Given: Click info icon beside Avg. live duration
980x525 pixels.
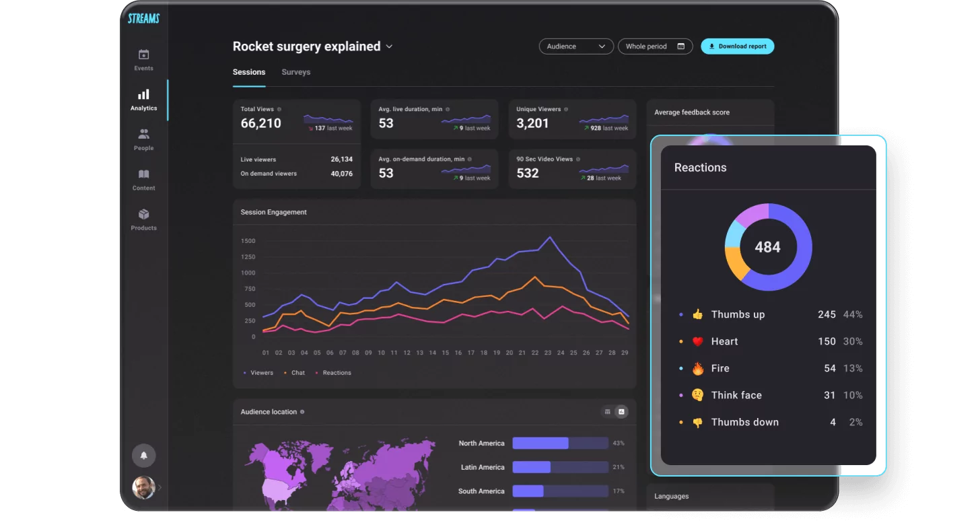Looking at the screenshot, I should click(448, 109).
